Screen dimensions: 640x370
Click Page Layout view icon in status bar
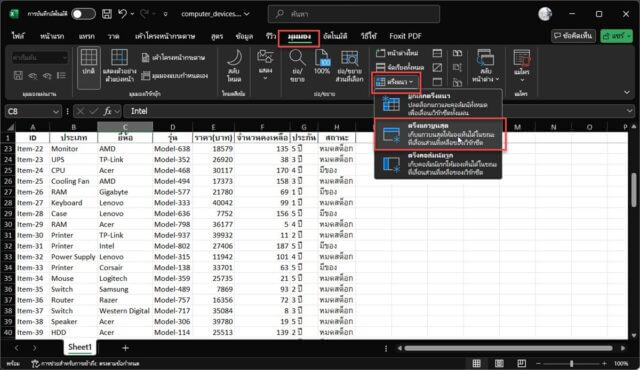pos(499,363)
